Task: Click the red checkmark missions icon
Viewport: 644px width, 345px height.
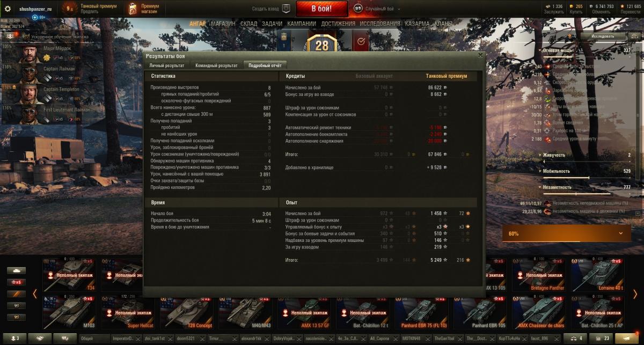Action: [361, 41]
